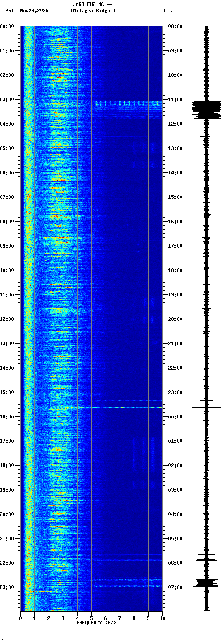Pick the 21:00 label on PST axis
Image resolution: width=224 pixels, height=644 pixels.
7,539
